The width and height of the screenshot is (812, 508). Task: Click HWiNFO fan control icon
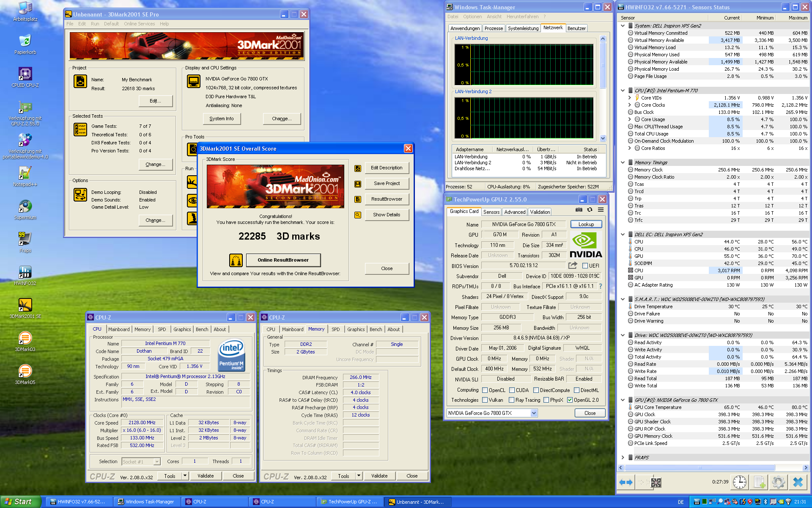(656, 482)
